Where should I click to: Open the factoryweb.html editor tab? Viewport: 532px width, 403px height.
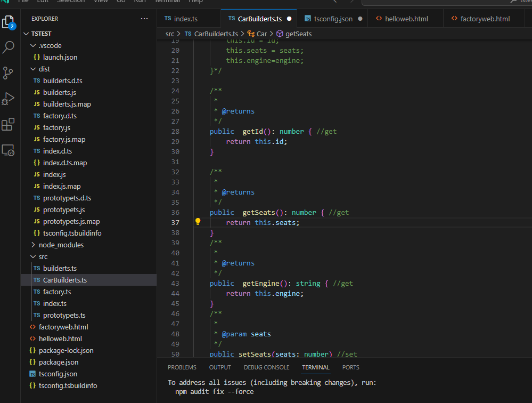click(485, 19)
